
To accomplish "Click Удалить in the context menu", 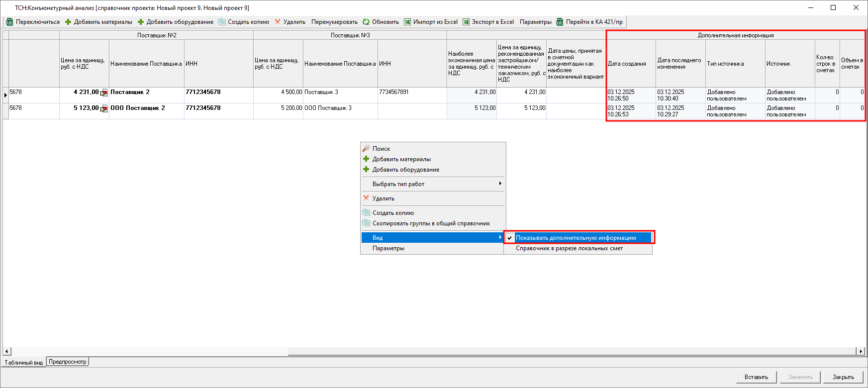I will pyautogui.click(x=383, y=198).
